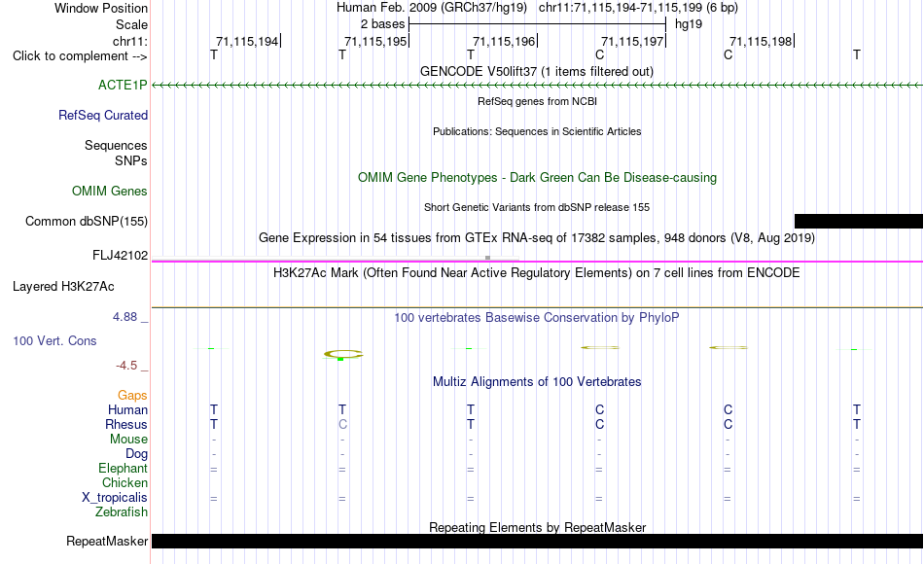This screenshot has height=564, width=924.
Task: Click the Chicken species label
Action: tap(124, 482)
